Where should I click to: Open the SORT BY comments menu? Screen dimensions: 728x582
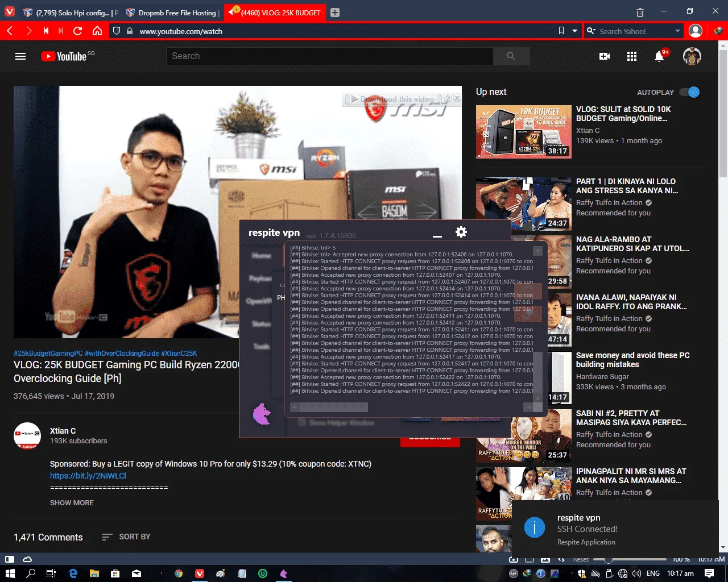tap(126, 537)
